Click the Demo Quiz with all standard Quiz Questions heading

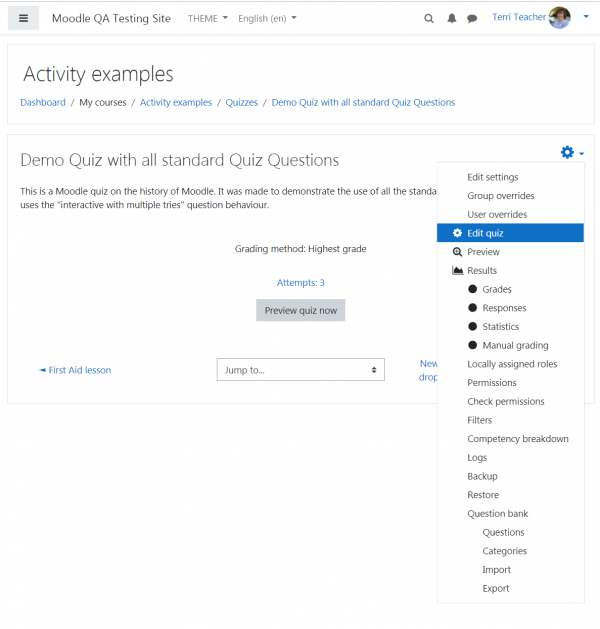[x=180, y=160]
